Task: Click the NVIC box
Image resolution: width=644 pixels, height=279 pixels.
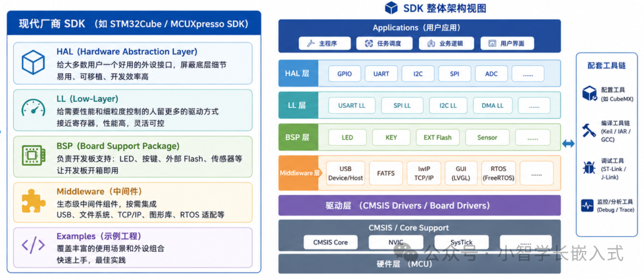Action: tap(396, 242)
